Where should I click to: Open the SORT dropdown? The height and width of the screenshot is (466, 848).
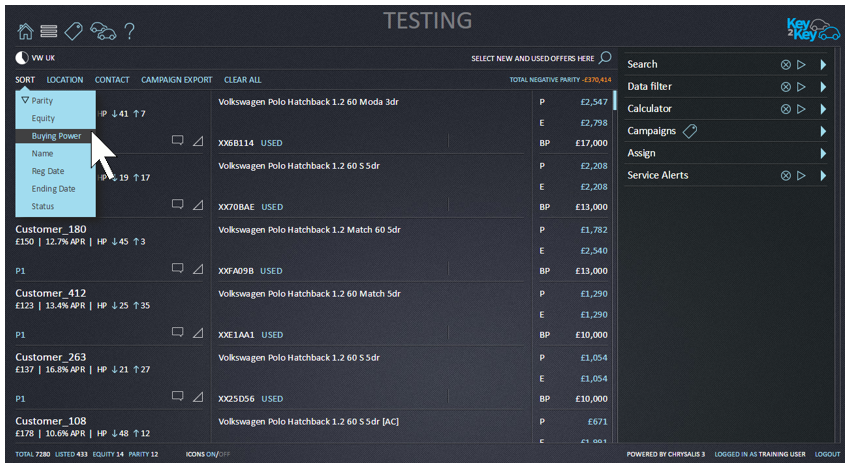(x=25, y=79)
